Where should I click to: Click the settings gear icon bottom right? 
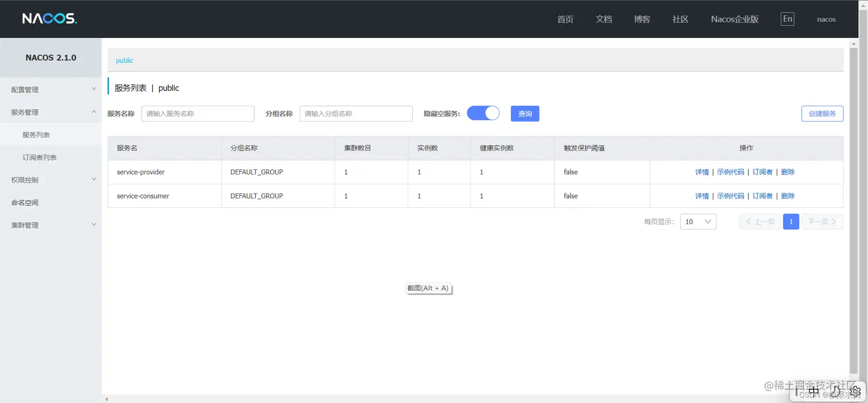(x=855, y=392)
